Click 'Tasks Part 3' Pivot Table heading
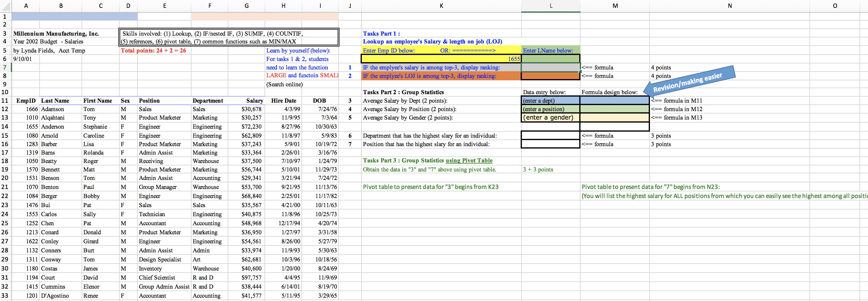The height and width of the screenshot is (301, 868). pos(428,161)
